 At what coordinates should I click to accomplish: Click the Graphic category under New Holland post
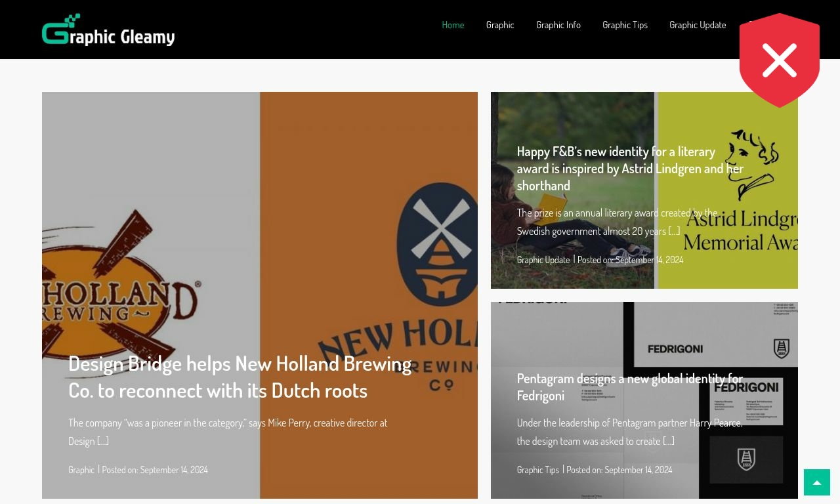coord(81,470)
